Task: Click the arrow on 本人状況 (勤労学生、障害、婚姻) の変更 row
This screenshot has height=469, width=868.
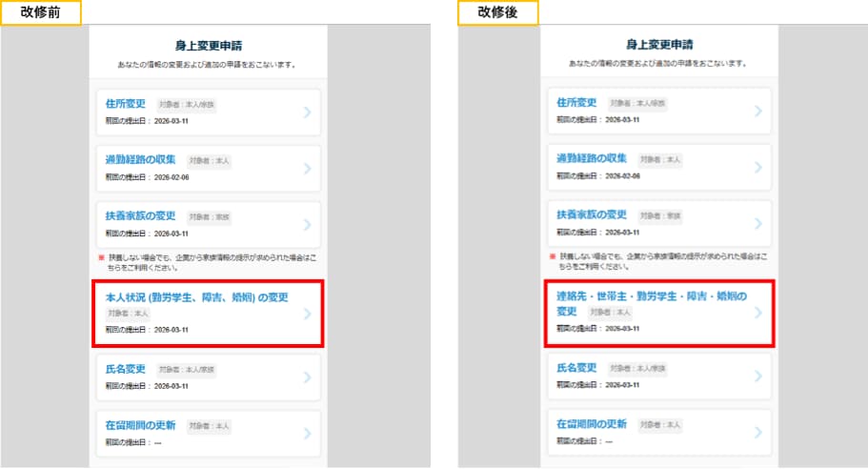Action: tap(307, 312)
